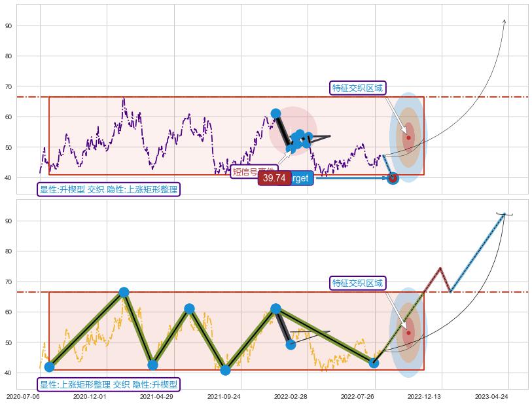Click last blue zigzag point near 2022-07-26
The height and width of the screenshot is (404, 532).
[x=374, y=363]
